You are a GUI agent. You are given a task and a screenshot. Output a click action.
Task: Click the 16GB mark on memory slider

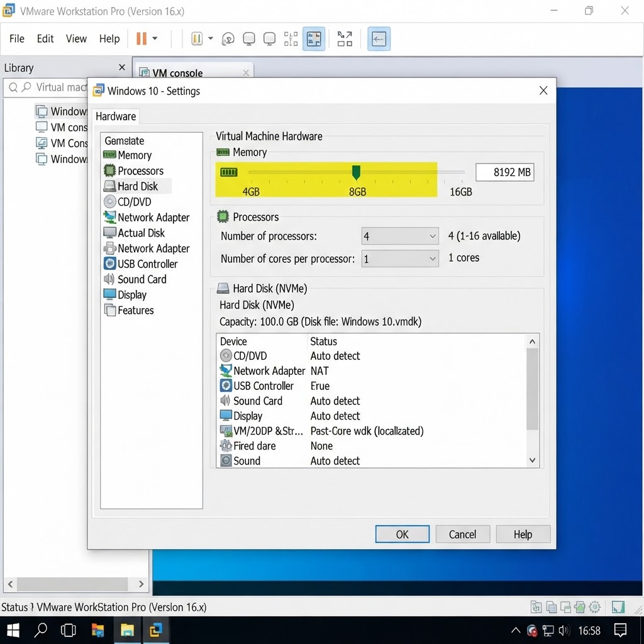coord(461,192)
